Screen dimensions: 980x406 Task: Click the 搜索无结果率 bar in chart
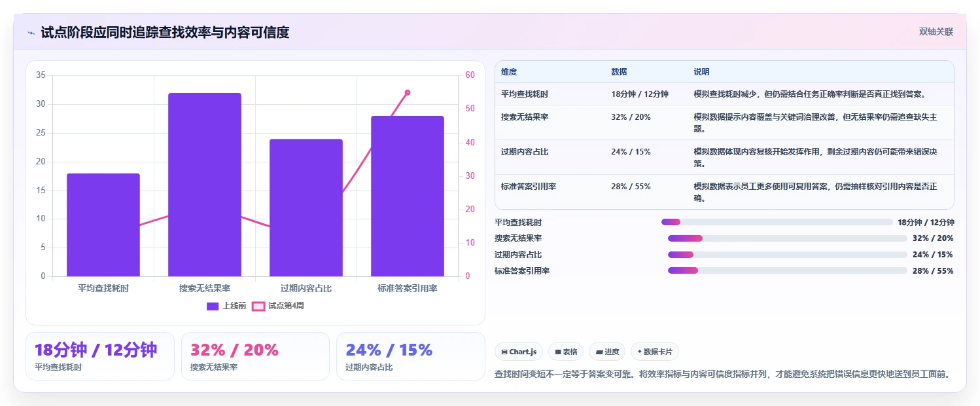(x=205, y=185)
